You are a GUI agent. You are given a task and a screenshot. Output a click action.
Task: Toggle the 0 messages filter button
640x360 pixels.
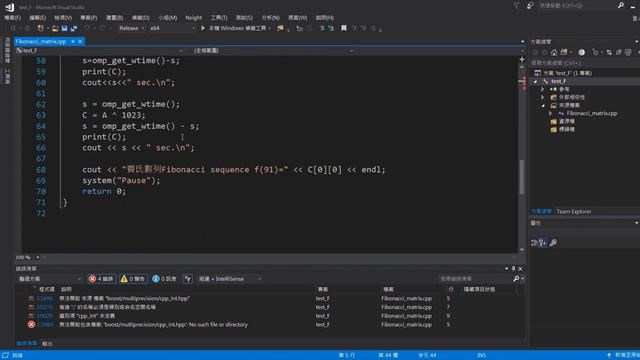(x=164, y=279)
